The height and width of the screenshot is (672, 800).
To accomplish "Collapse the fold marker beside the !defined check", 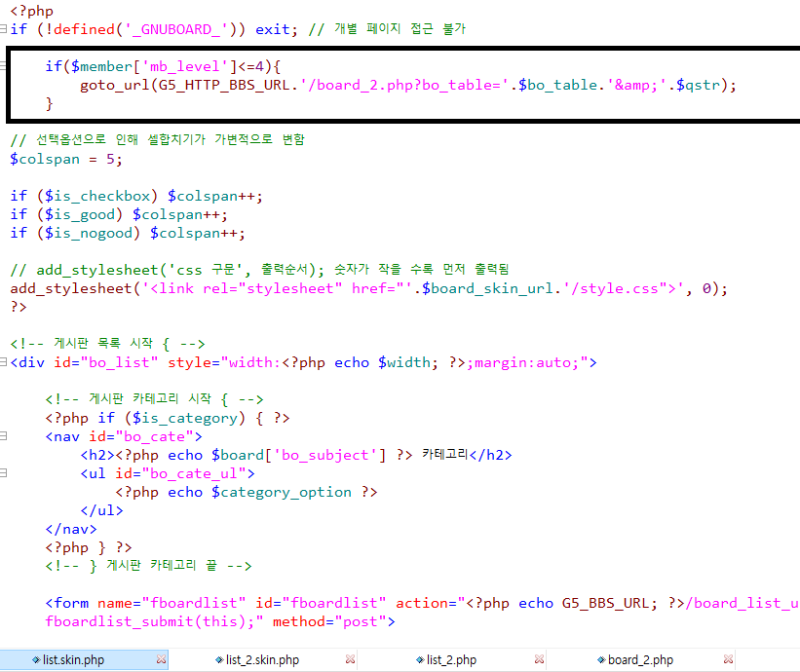I will (x=4, y=29).
